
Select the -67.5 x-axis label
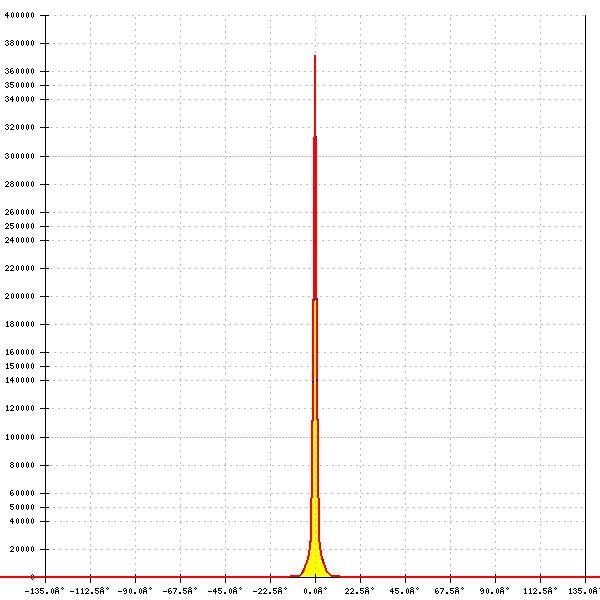180,591
